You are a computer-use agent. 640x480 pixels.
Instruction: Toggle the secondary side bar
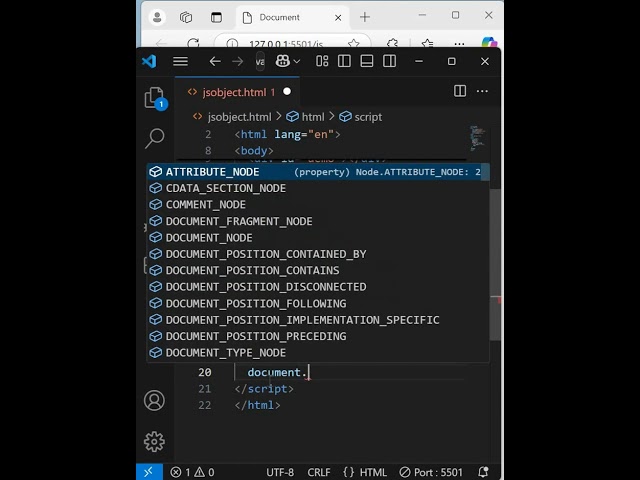[x=389, y=61]
